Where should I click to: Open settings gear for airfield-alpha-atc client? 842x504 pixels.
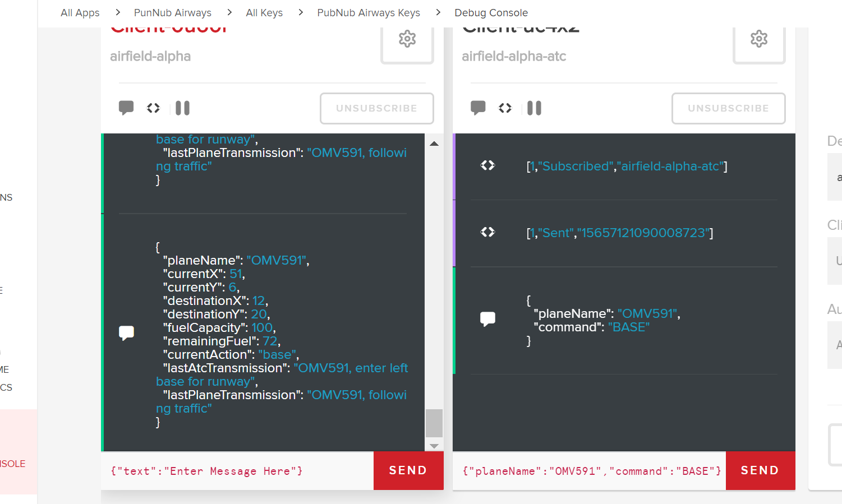pyautogui.click(x=758, y=39)
